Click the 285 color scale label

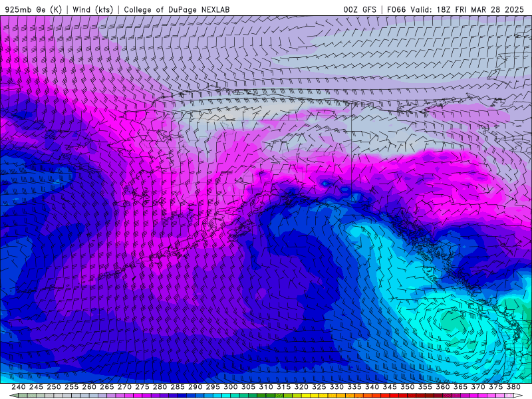pyautogui.click(x=178, y=387)
